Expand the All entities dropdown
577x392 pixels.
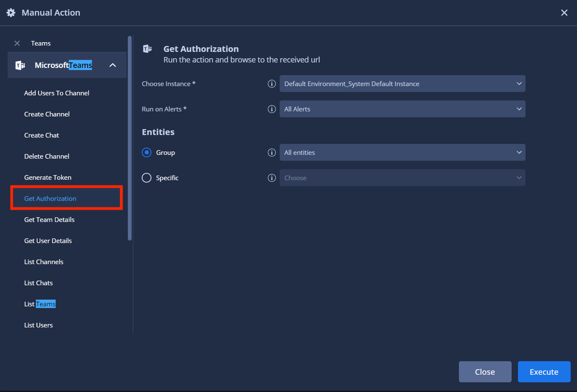(x=402, y=152)
